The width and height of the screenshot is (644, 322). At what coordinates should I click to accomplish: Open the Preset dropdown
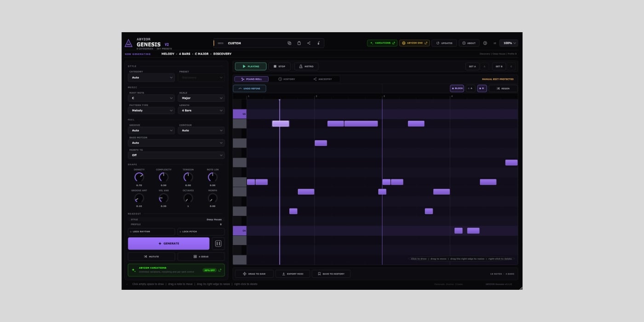(x=201, y=77)
